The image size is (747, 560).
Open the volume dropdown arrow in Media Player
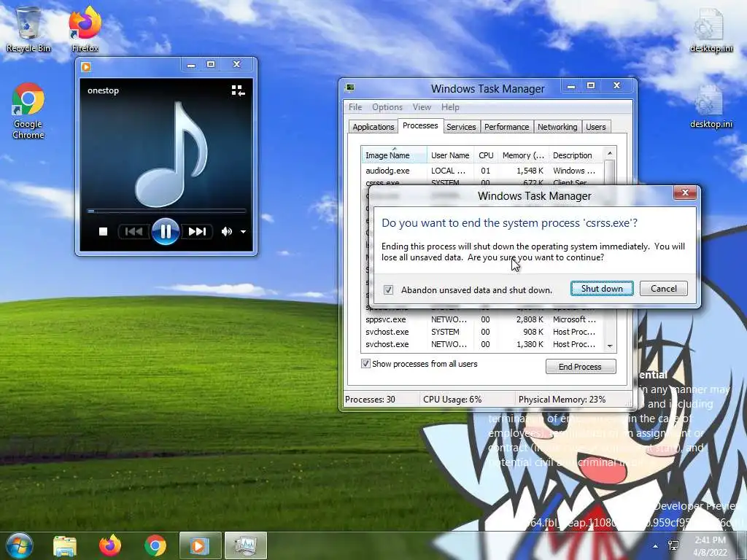coord(243,232)
